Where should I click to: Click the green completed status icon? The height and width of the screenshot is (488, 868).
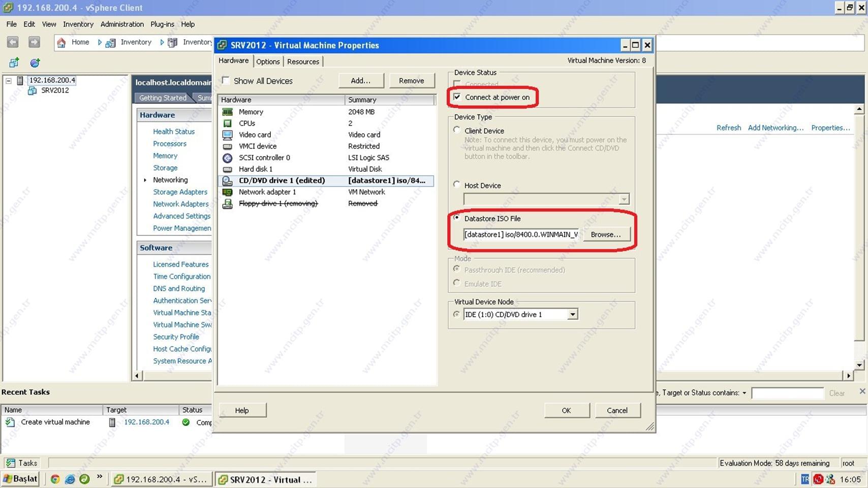pos(186,422)
